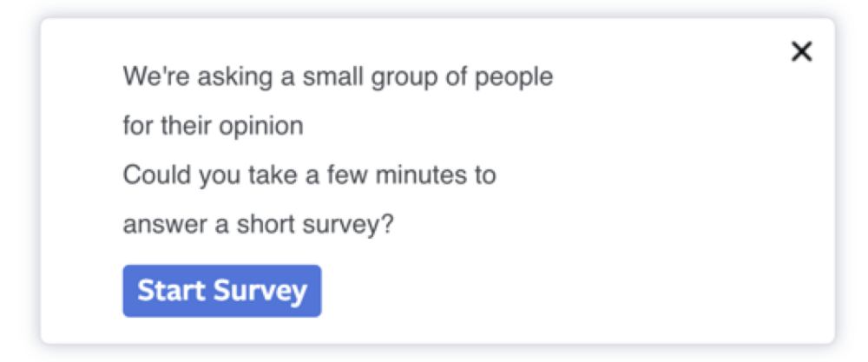Click the text "for their opinion"

214,126
